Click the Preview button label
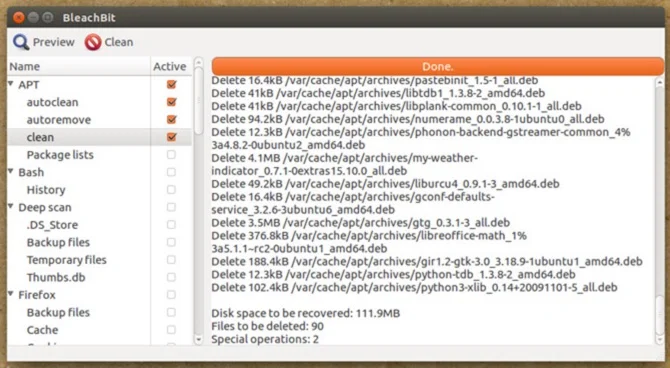 click(54, 42)
